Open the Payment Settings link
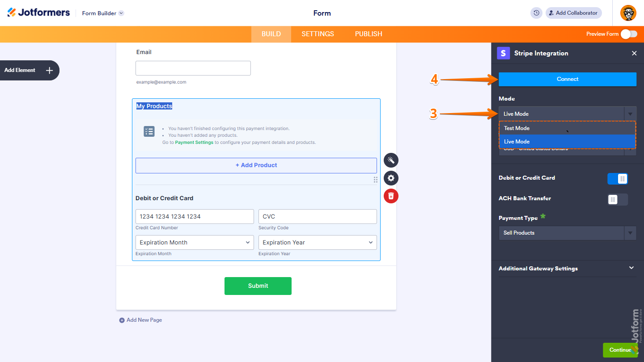The image size is (644, 362). point(194,143)
